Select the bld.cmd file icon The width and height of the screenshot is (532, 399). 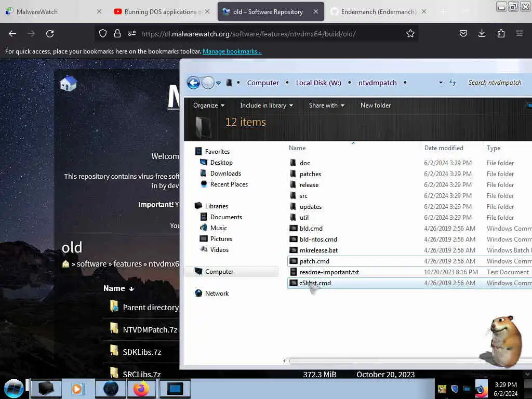click(x=294, y=229)
